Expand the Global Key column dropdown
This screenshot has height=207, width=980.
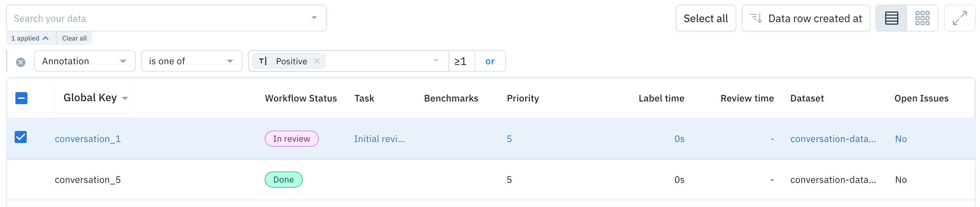[x=125, y=98]
